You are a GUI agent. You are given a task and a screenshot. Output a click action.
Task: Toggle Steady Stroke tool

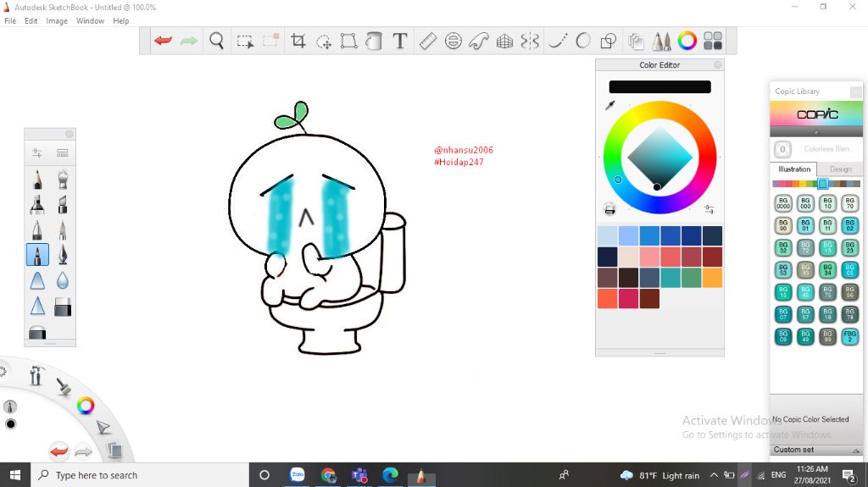coord(558,41)
